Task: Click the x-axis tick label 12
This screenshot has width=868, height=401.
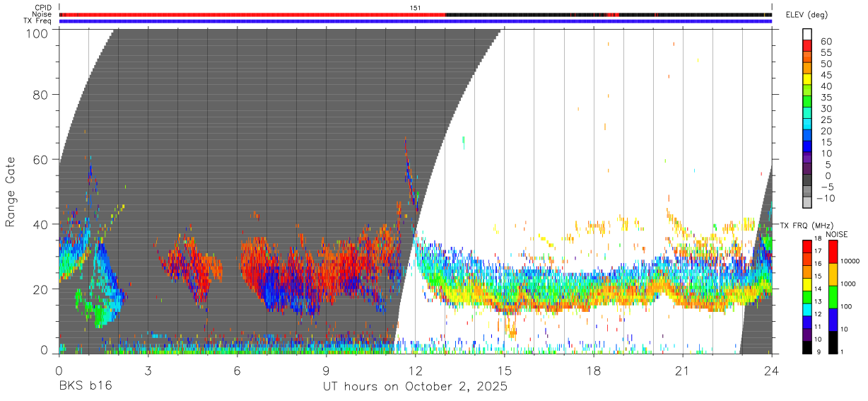Action: pyautogui.click(x=415, y=371)
